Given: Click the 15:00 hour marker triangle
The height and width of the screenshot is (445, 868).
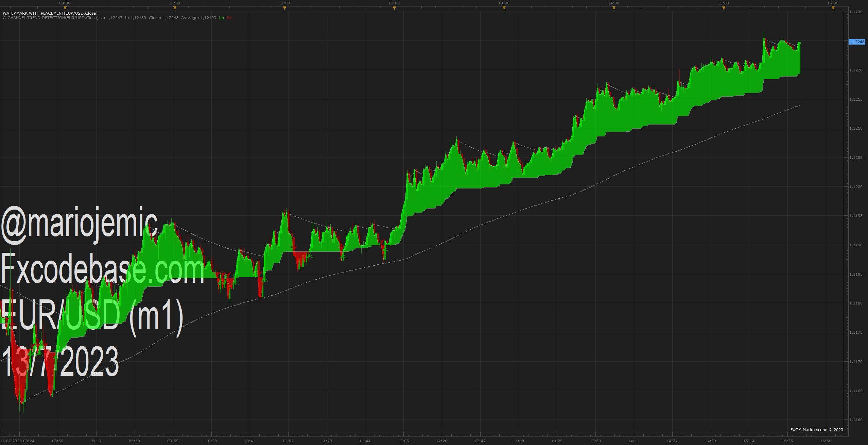Looking at the screenshot, I should (724, 8).
